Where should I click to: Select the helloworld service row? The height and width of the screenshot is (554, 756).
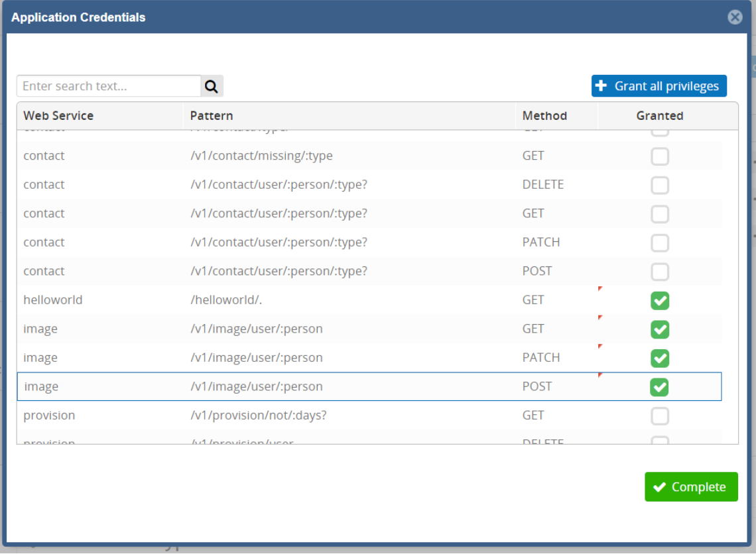point(53,300)
